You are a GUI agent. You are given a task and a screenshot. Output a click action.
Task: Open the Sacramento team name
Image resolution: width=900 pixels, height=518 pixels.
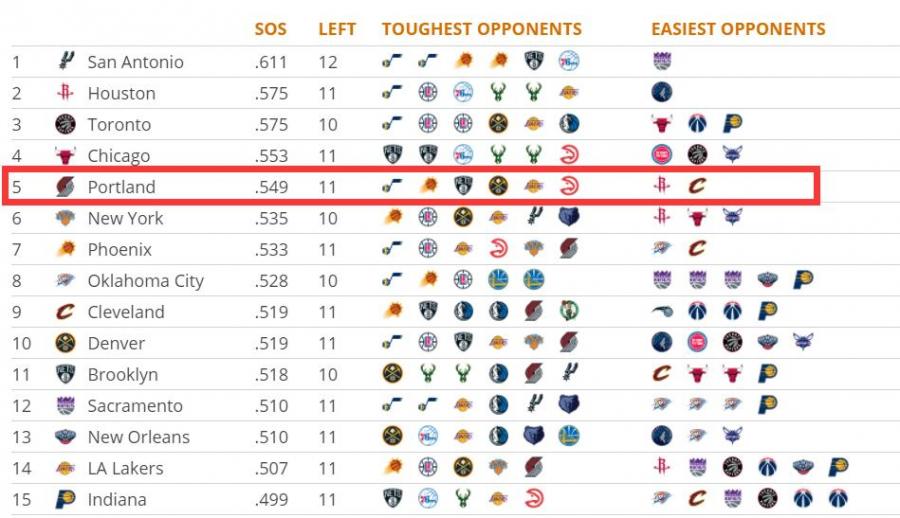[135, 405]
